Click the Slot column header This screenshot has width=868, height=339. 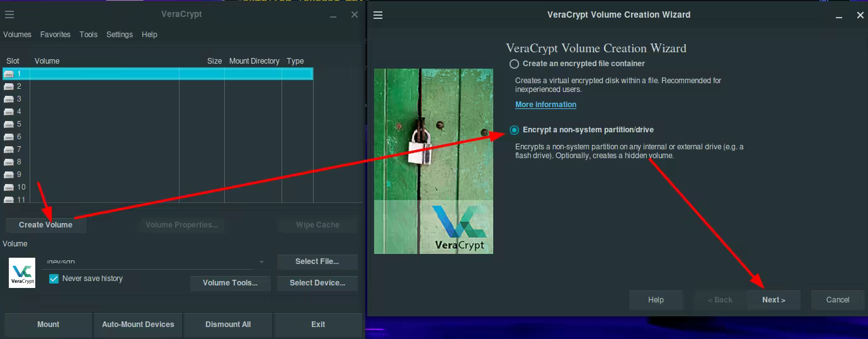click(x=13, y=61)
